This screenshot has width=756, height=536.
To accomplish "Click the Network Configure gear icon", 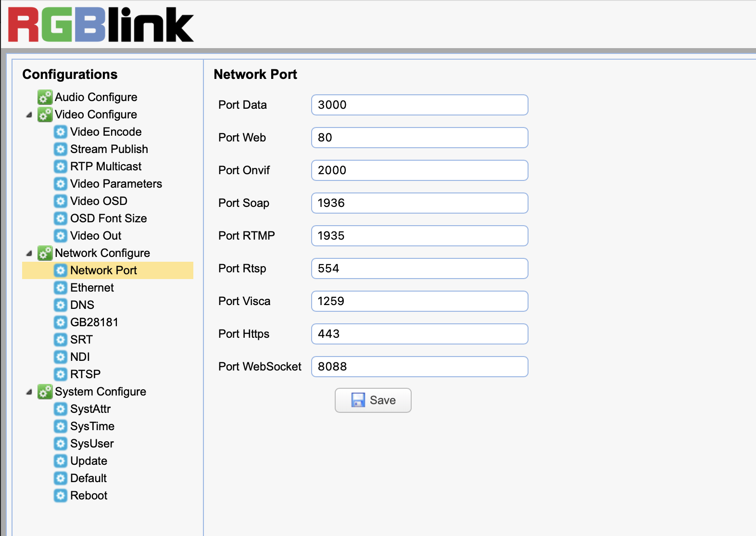I will 45,253.
